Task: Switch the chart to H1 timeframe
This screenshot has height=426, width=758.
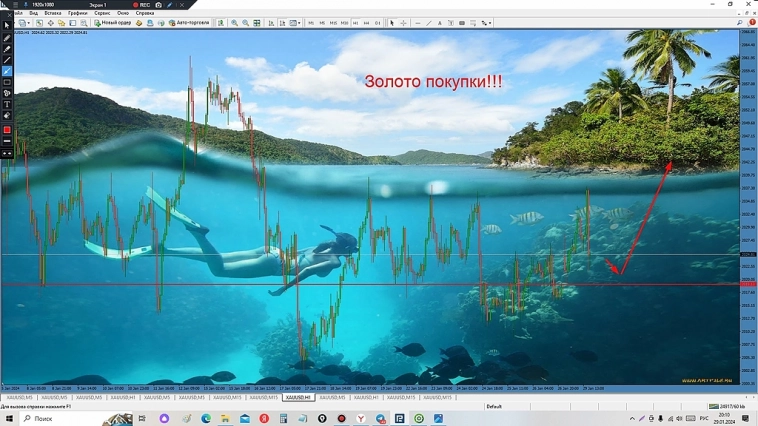Action: click(355, 23)
